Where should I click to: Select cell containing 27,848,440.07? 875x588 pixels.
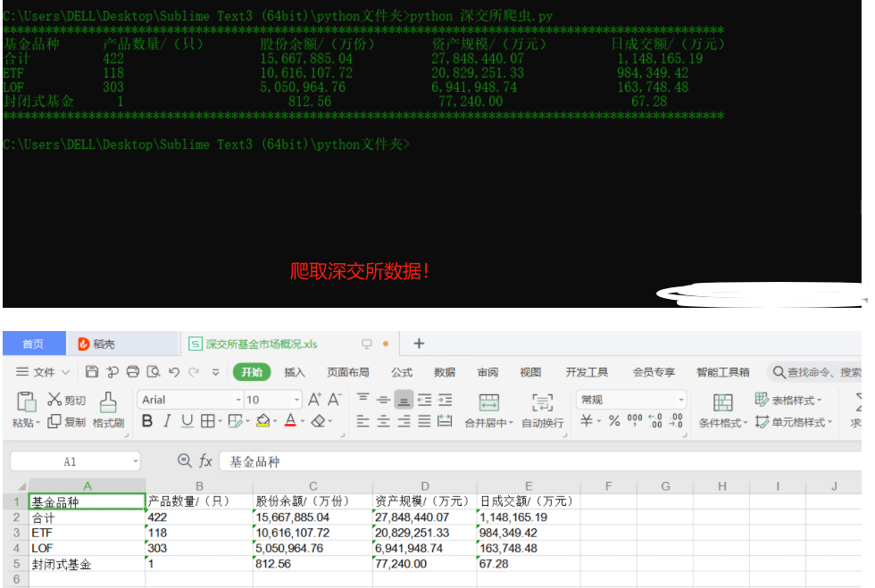pos(425,518)
